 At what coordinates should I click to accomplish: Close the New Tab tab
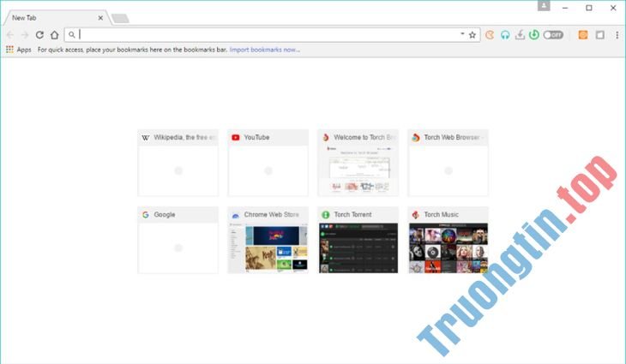tap(100, 18)
